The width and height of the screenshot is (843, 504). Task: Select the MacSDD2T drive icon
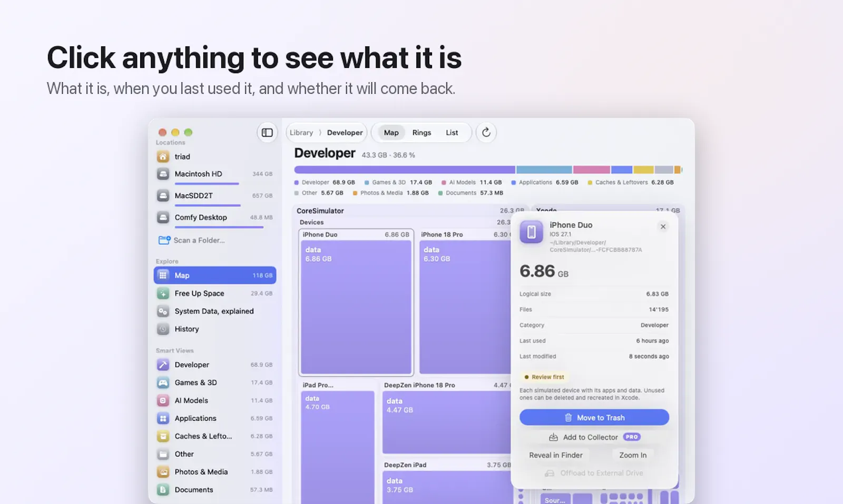163,195
